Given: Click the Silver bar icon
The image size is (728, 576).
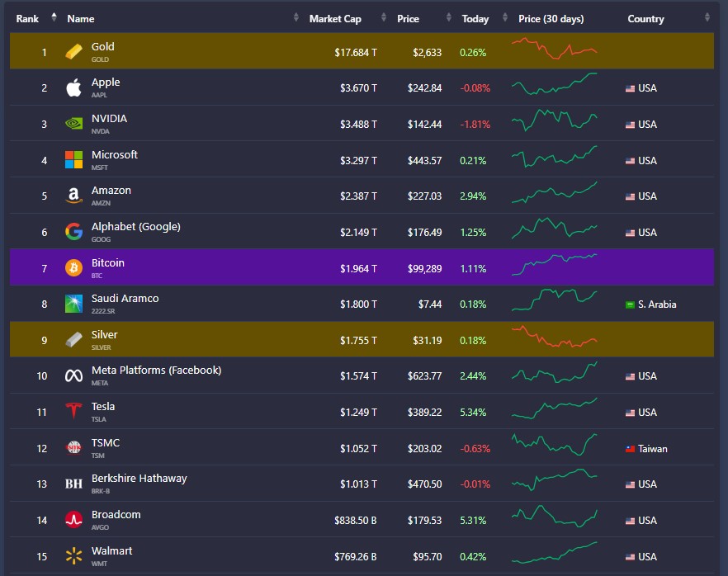Looking at the screenshot, I should (73, 340).
